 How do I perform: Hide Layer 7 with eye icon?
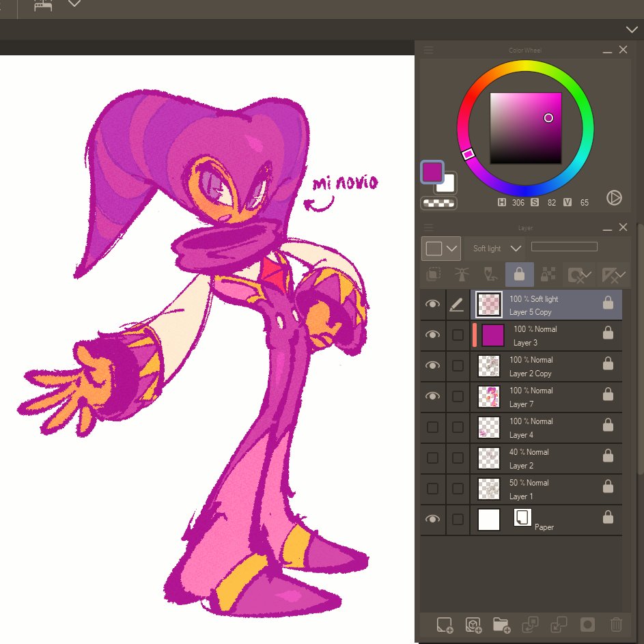pyautogui.click(x=432, y=396)
